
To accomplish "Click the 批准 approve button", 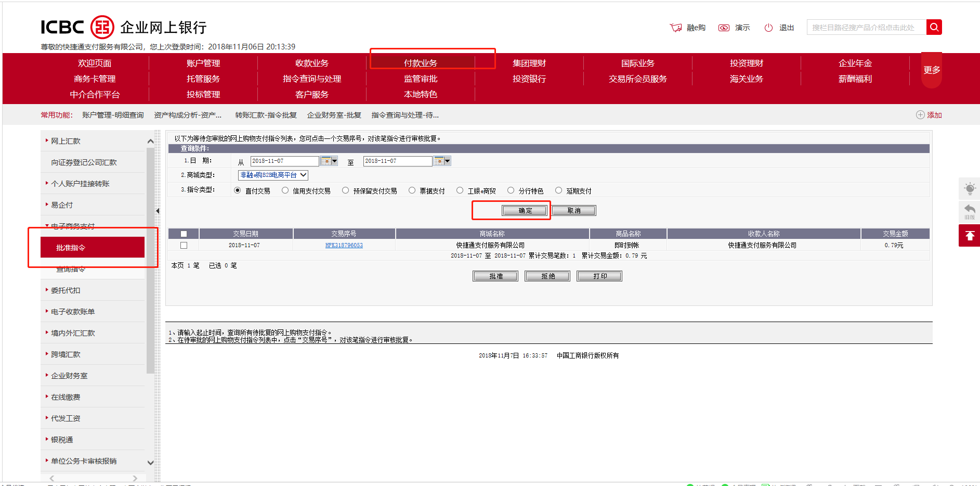I will pyautogui.click(x=495, y=276).
